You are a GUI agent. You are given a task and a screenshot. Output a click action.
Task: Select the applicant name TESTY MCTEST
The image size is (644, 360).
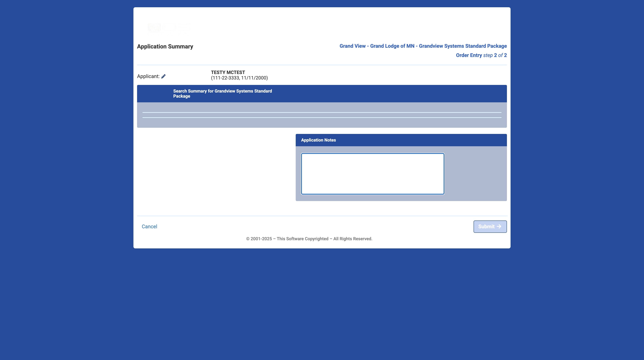coord(228,72)
